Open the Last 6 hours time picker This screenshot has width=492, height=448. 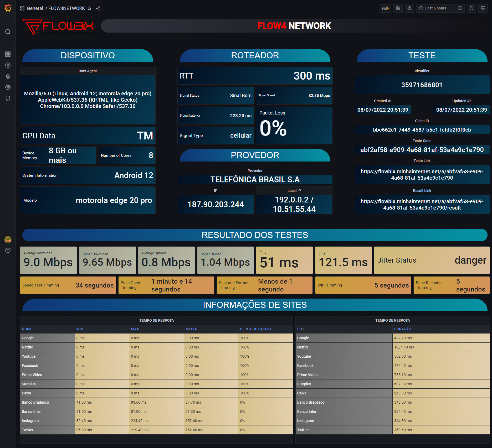coord(436,8)
